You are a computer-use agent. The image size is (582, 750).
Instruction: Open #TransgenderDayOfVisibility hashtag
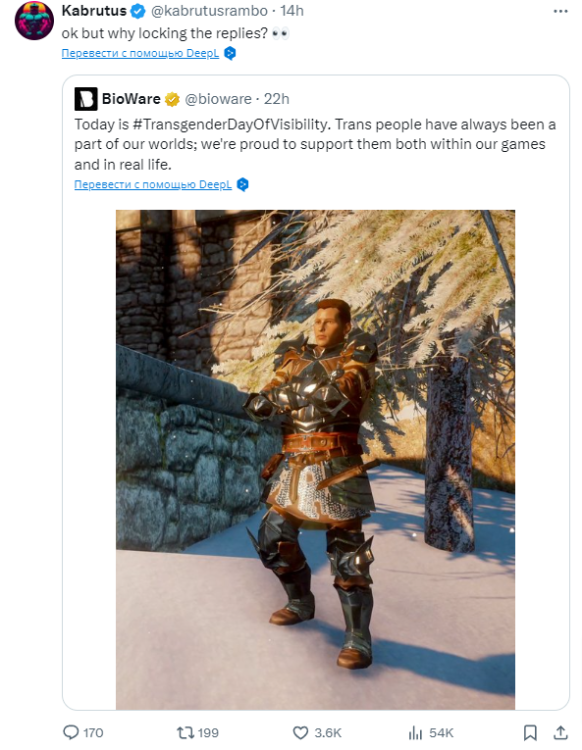(x=231, y=124)
